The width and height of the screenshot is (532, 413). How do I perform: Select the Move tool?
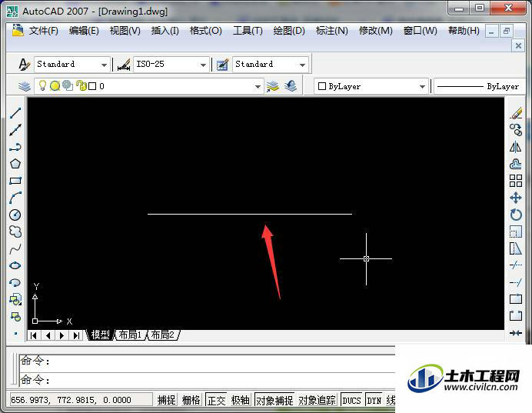click(x=516, y=198)
